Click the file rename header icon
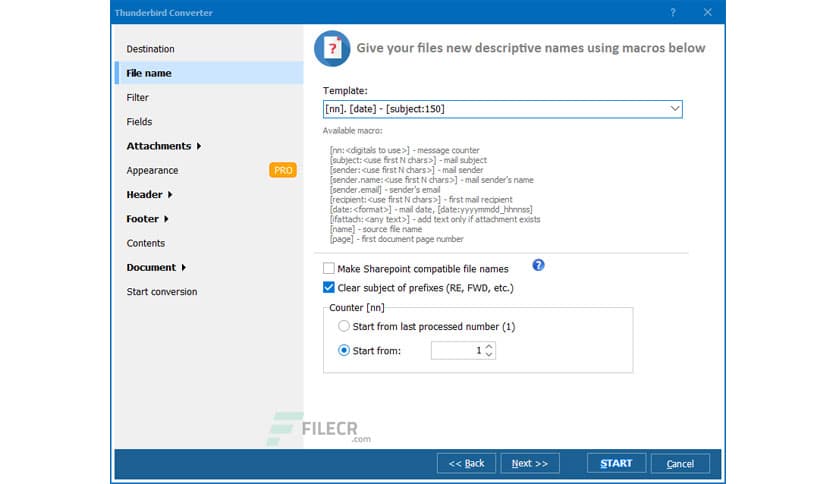Viewport: 836px width, 484px height. pyautogui.click(x=332, y=49)
